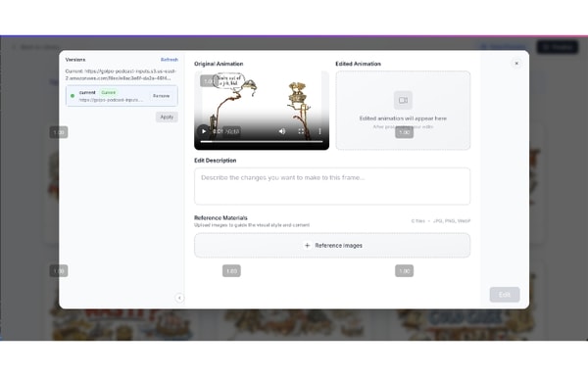The width and height of the screenshot is (588, 376).
Task: Enter fullscreen for original animation video
Action: pos(301,131)
